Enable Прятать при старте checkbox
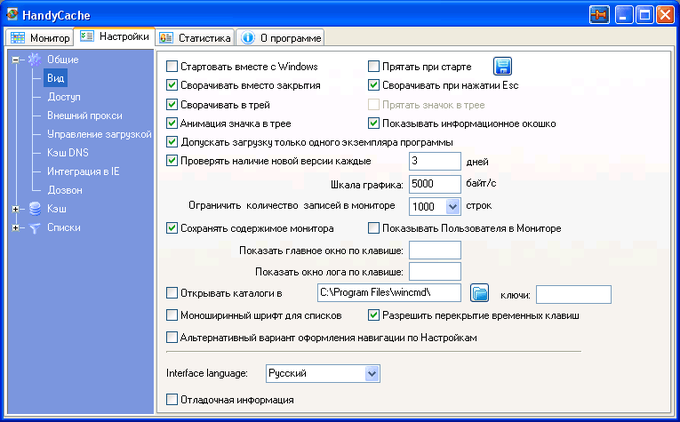Screen dimensions: 680x422 (x=373, y=66)
